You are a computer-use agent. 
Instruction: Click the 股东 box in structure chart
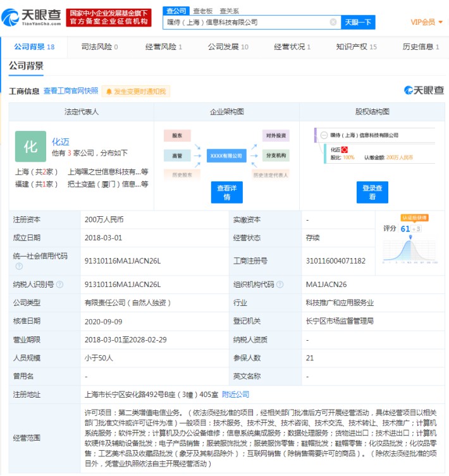pos(177,135)
